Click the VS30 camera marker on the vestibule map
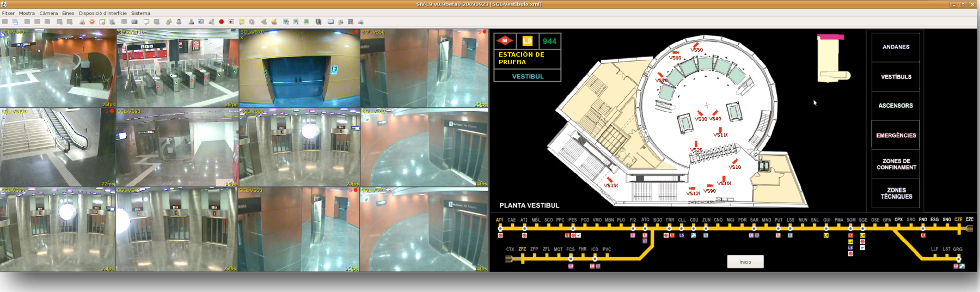Image resolution: width=980 pixels, height=292 pixels. point(701,117)
